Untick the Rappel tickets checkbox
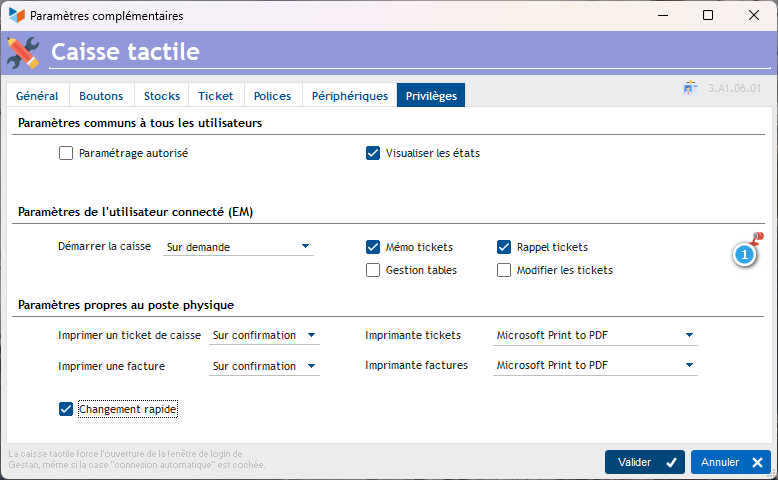The image size is (778, 480). click(x=504, y=247)
